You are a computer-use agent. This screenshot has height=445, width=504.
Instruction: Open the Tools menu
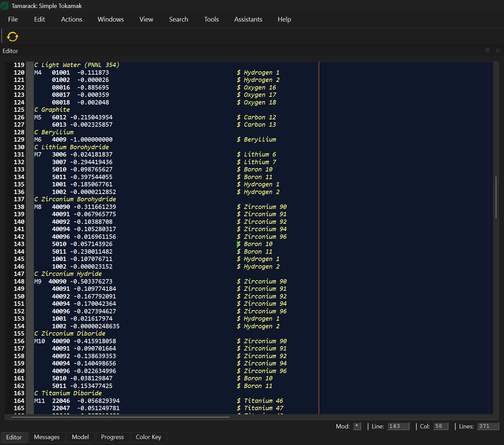[211, 19]
